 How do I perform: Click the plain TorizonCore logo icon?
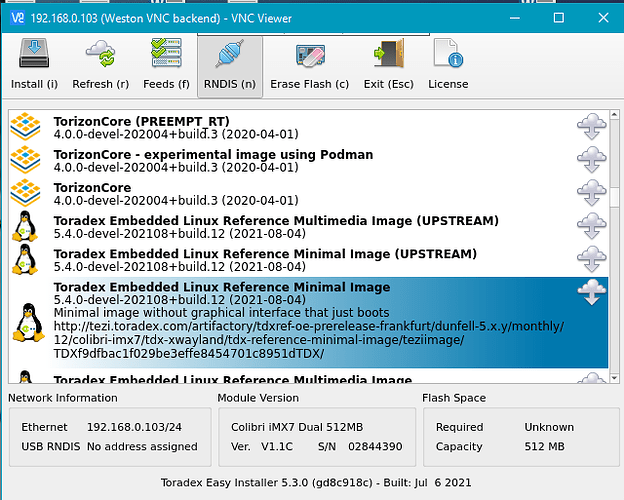pos(25,193)
